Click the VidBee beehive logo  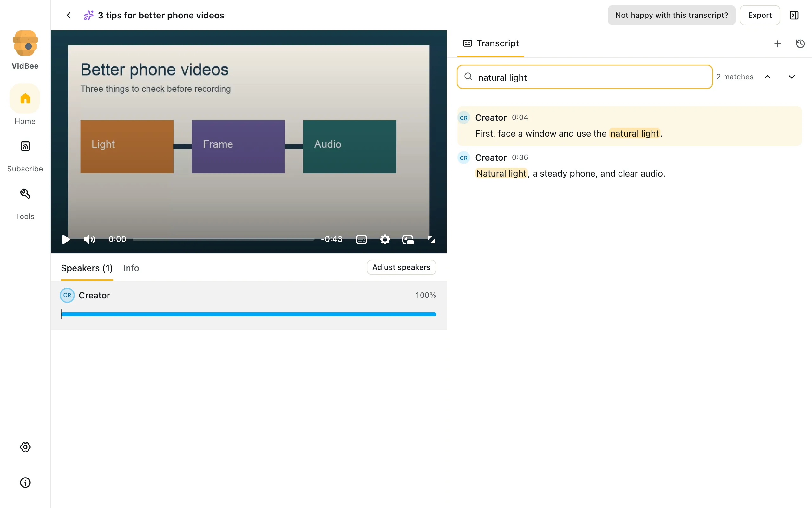point(25,43)
